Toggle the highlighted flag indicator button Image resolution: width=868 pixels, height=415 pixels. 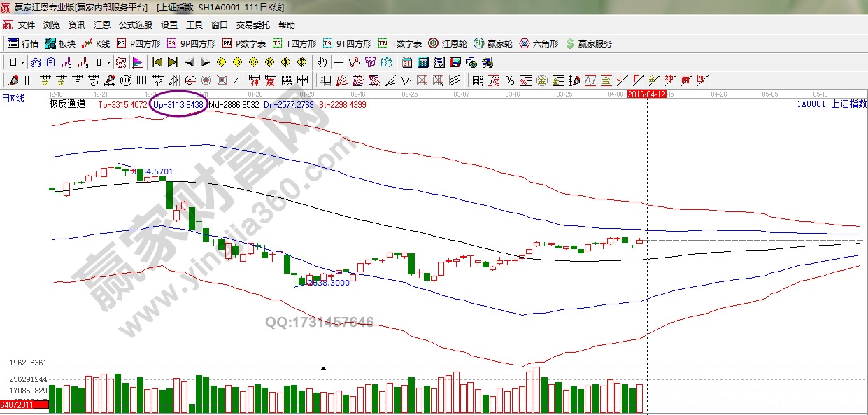137,62
